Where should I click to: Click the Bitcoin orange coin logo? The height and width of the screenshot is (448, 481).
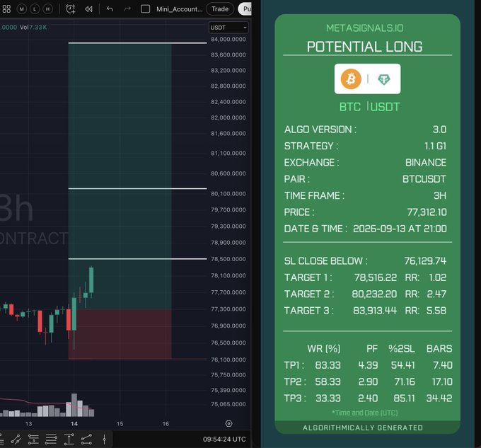351,79
